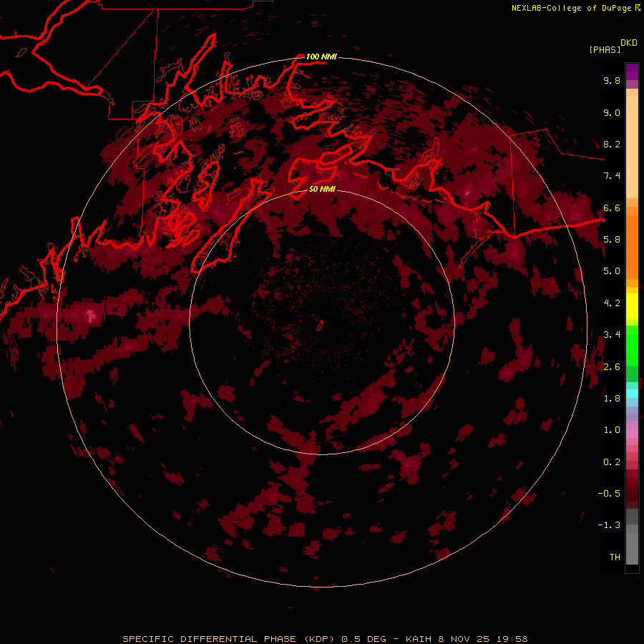Click the 0.5 DEG elevation text
The width and height of the screenshot is (644, 644).
[364, 639]
